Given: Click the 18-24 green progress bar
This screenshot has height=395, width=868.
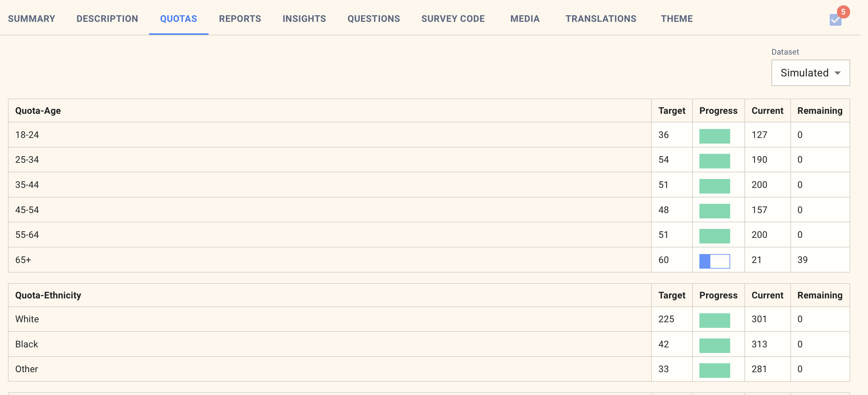Looking at the screenshot, I should [714, 136].
